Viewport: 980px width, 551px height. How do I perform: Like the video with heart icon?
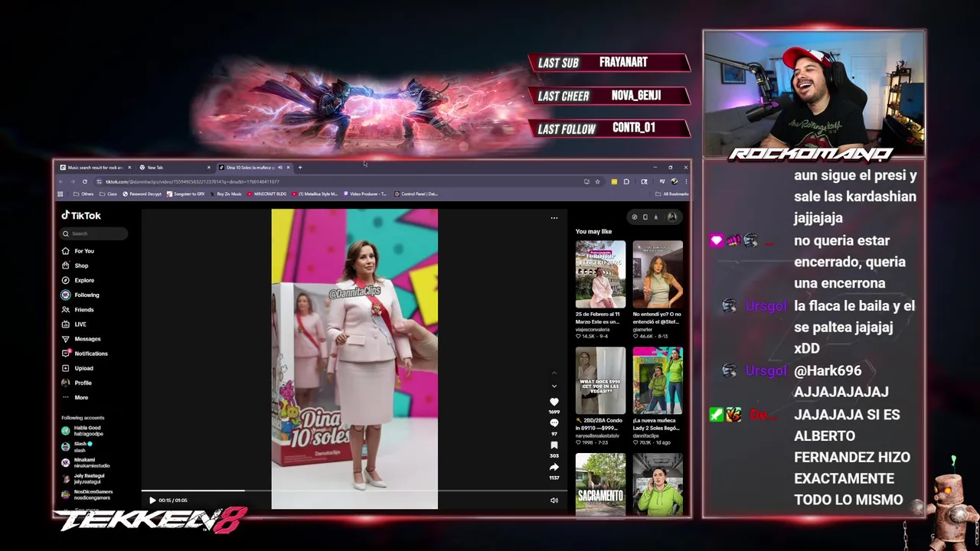click(554, 402)
